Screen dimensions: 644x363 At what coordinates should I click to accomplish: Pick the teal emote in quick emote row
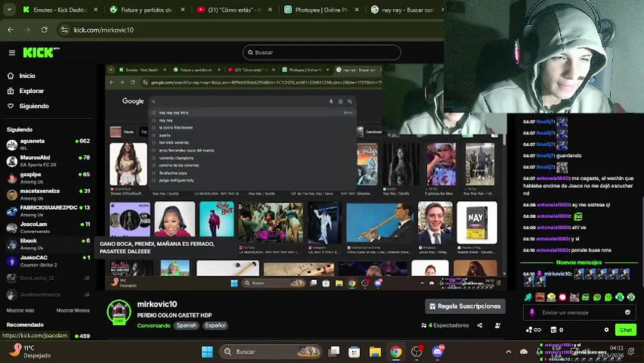click(x=528, y=297)
